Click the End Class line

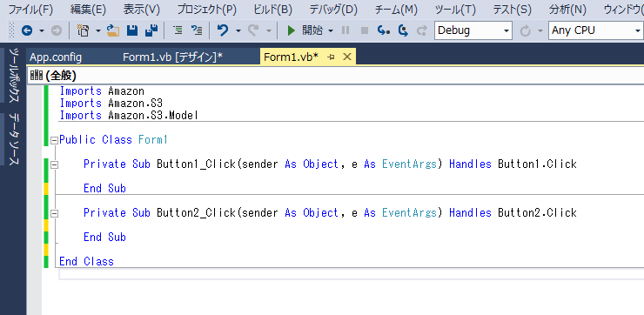click(x=87, y=261)
